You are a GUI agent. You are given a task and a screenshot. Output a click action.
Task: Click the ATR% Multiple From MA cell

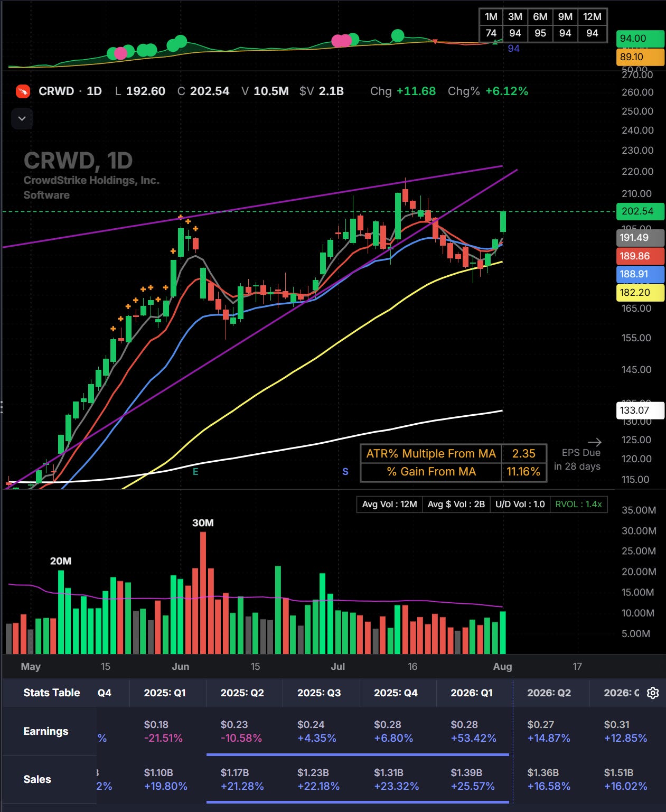(431, 454)
